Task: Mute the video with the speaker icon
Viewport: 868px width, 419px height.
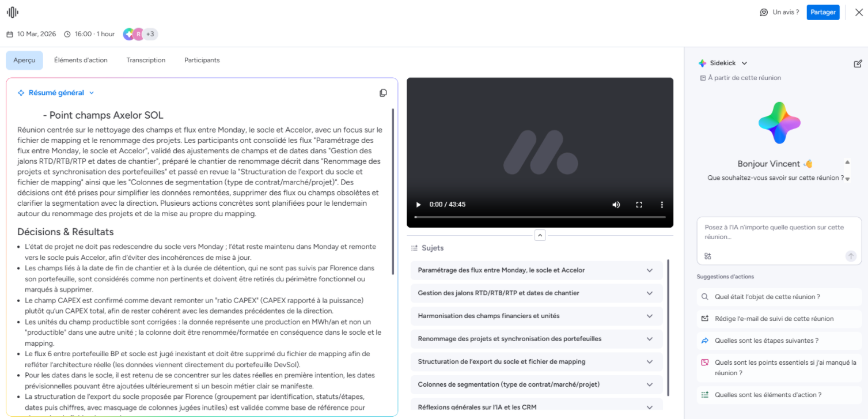Action: [616, 205]
